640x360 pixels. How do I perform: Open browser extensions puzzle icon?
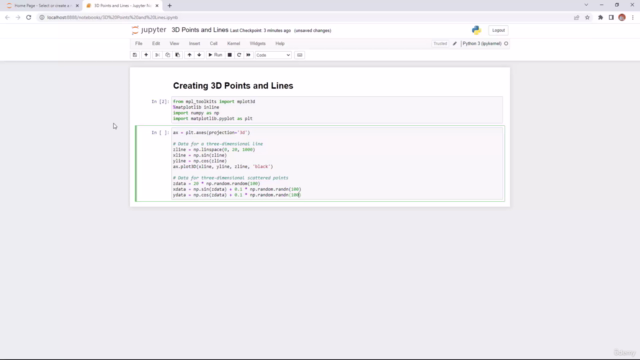tap(600, 18)
